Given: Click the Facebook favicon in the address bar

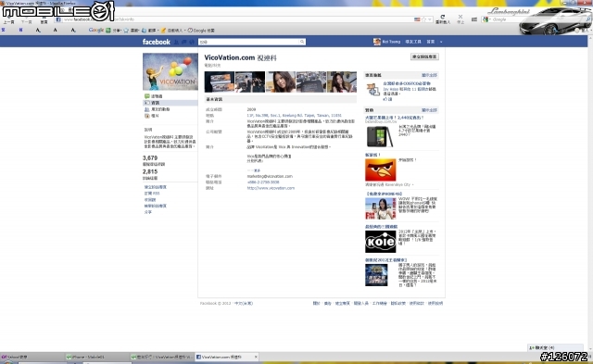Looking at the screenshot, I should click(x=58, y=19).
